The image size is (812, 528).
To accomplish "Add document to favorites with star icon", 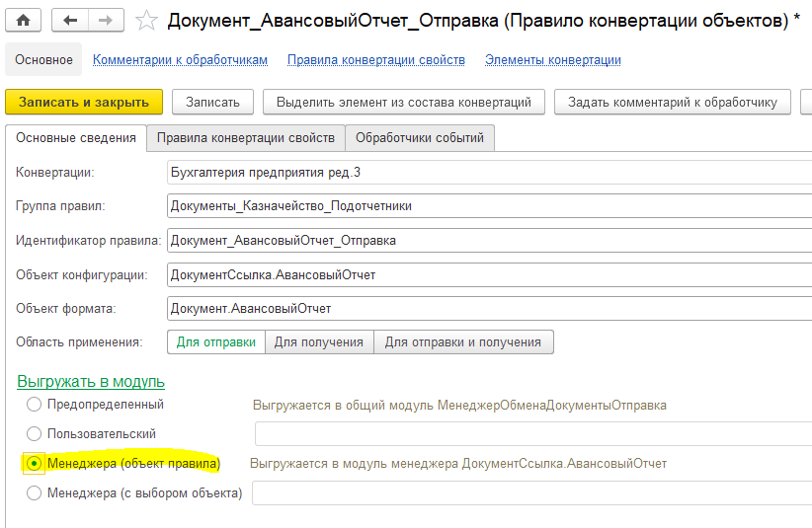I will pos(146,20).
